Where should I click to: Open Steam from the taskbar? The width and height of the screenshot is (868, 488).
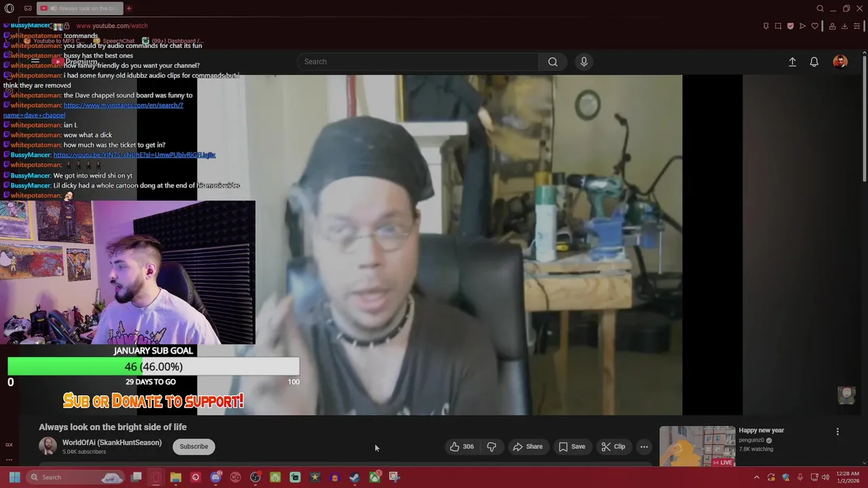tap(355, 477)
